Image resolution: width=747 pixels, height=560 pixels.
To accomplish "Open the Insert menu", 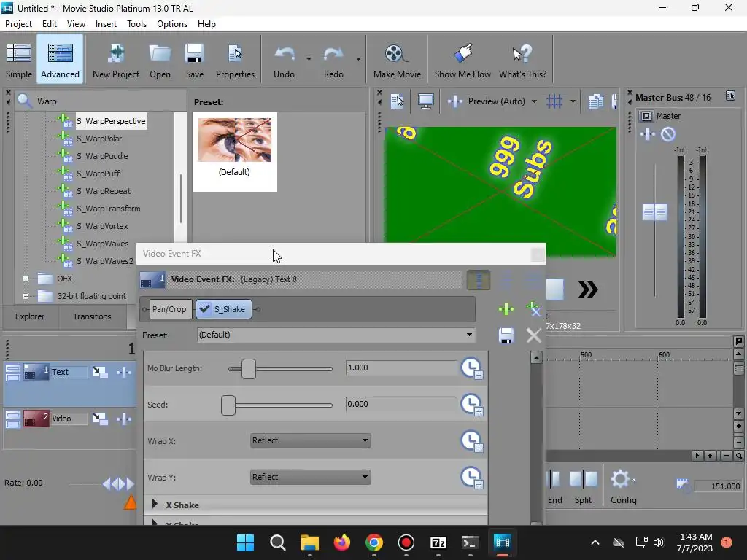I will pyautogui.click(x=106, y=24).
